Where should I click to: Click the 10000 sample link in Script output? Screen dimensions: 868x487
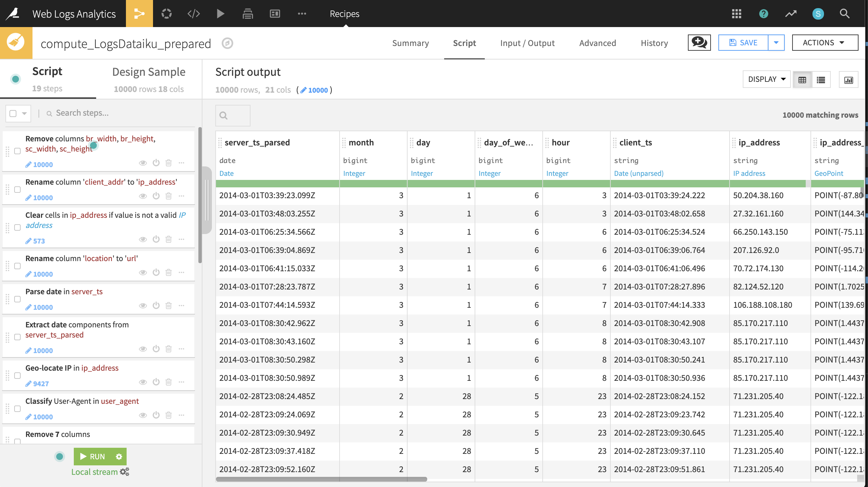click(x=314, y=90)
